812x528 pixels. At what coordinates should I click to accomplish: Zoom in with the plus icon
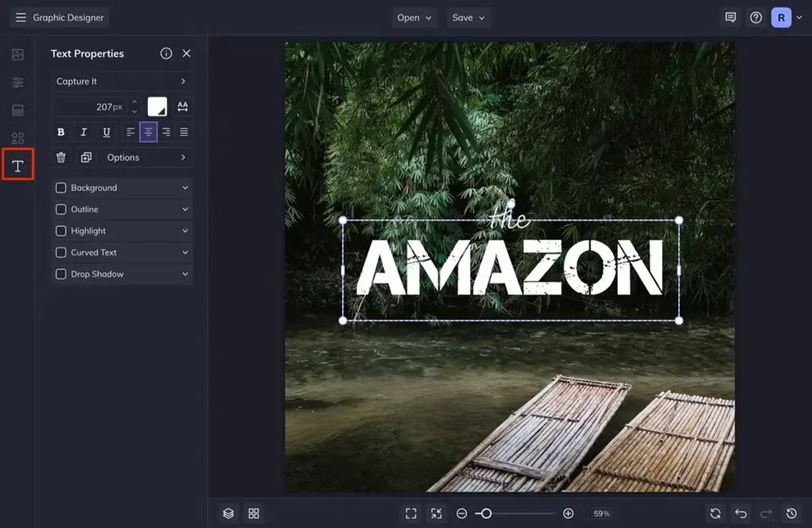click(568, 514)
